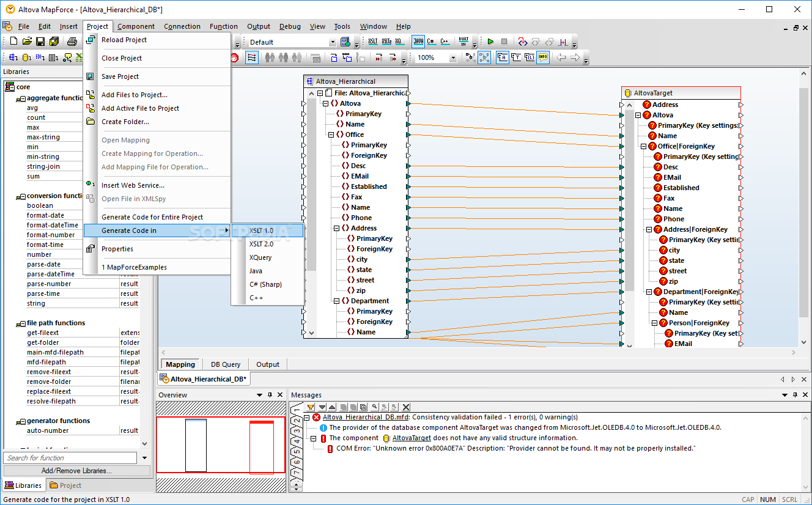
Task: Open the Component menu
Action: click(136, 26)
